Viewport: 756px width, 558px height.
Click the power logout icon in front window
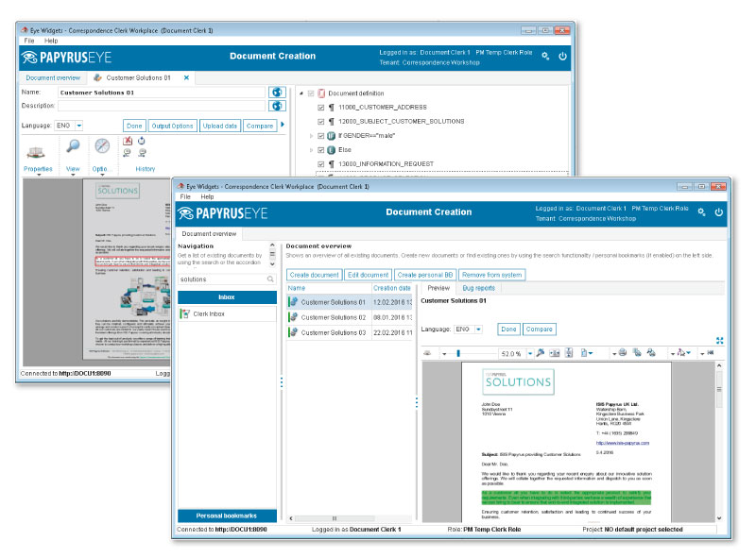coord(718,212)
